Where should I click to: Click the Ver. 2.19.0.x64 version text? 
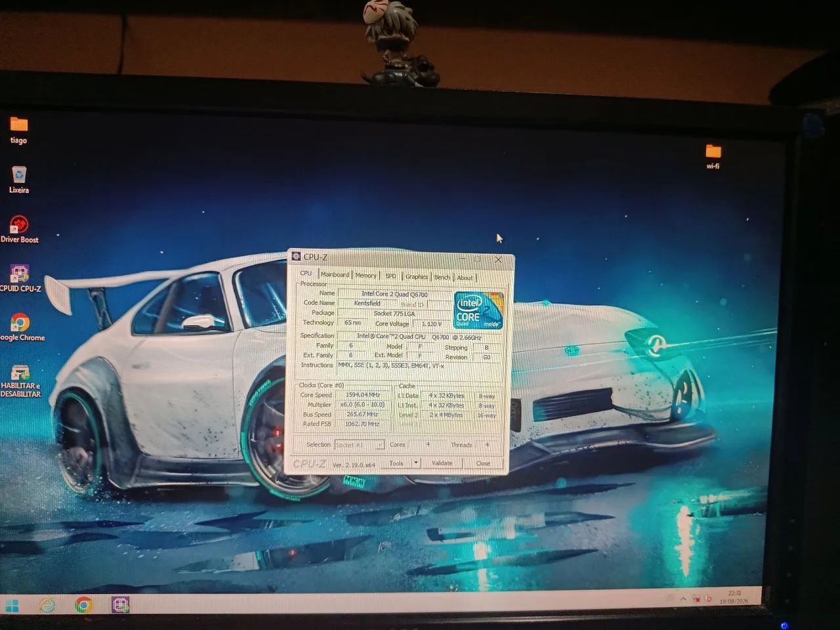pos(354,465)
